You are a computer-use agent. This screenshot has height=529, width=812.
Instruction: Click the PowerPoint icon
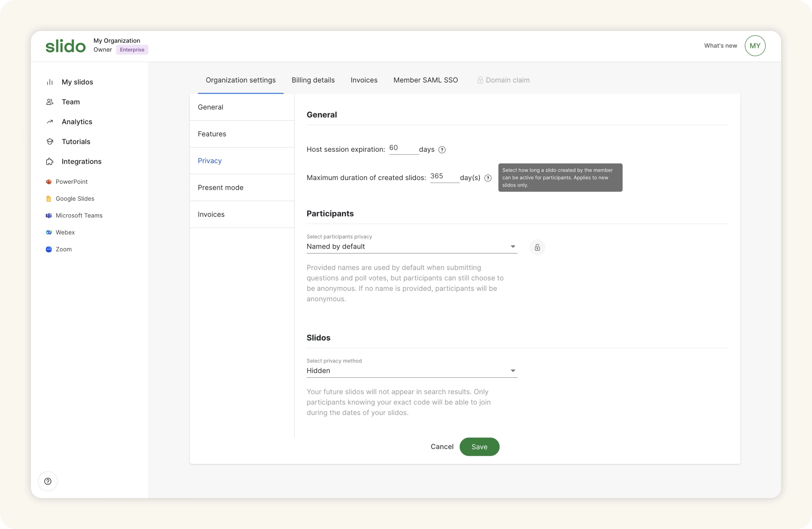pos(49,182)
